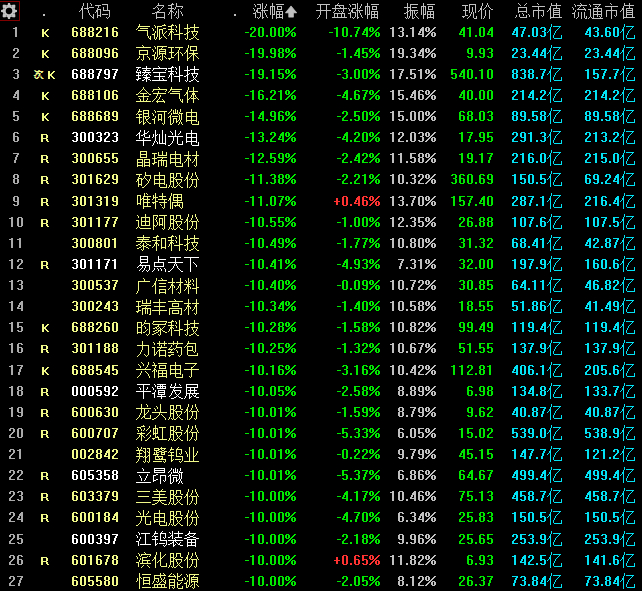Click the K marker for 昀冢科技

pos(45,328)
